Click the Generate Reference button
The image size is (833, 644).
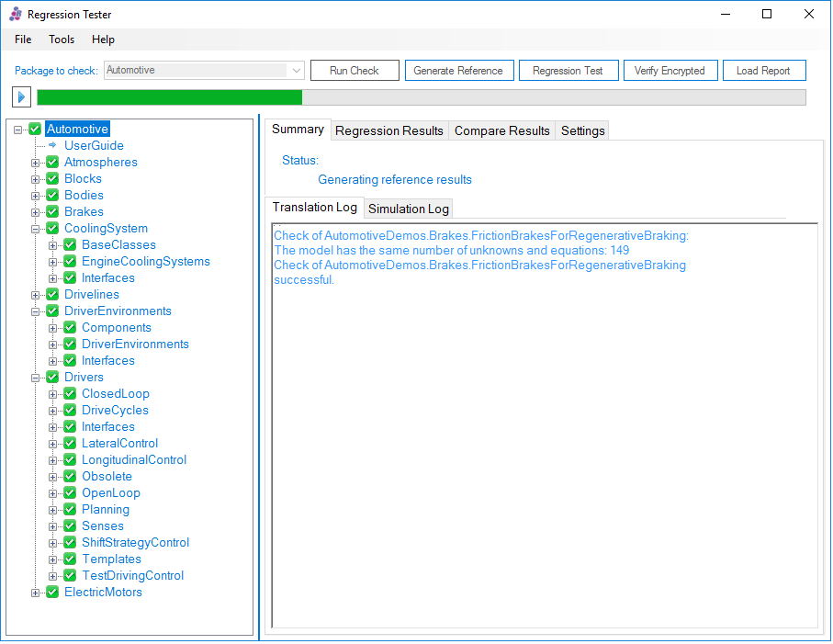click(x=459, y=70)
